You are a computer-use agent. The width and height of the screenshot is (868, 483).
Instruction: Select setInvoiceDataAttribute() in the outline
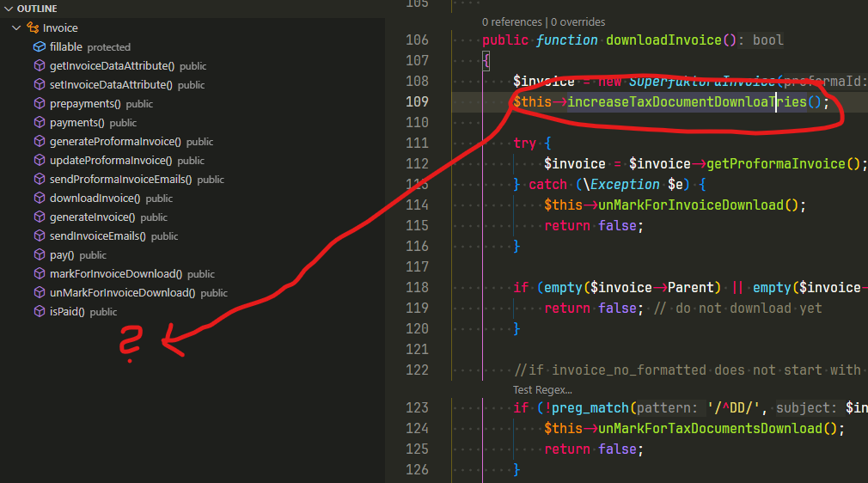[111, 85]
